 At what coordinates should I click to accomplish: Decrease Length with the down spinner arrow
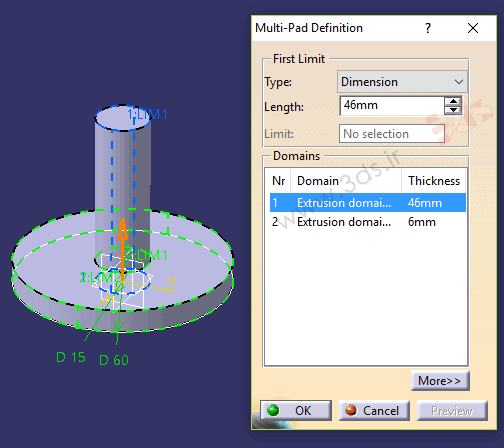(453, 110)
